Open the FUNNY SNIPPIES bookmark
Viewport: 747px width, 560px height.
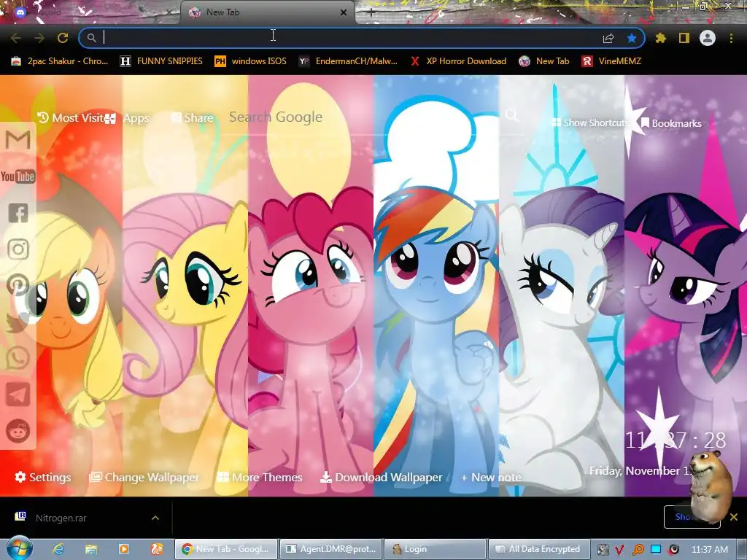[x=161, y=61]
